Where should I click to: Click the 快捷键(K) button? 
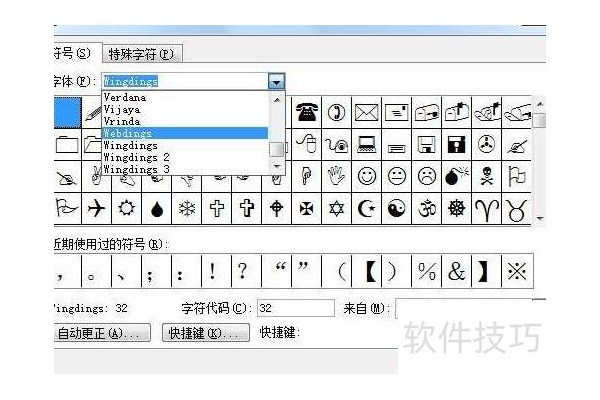[206, 333]
